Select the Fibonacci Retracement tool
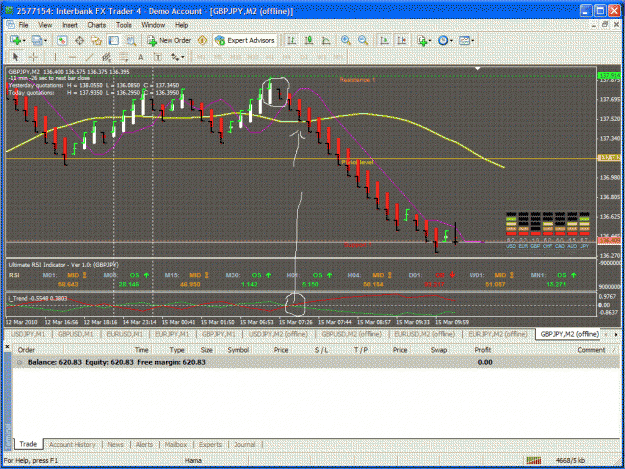The image size is (625, 469). point(124,57)
